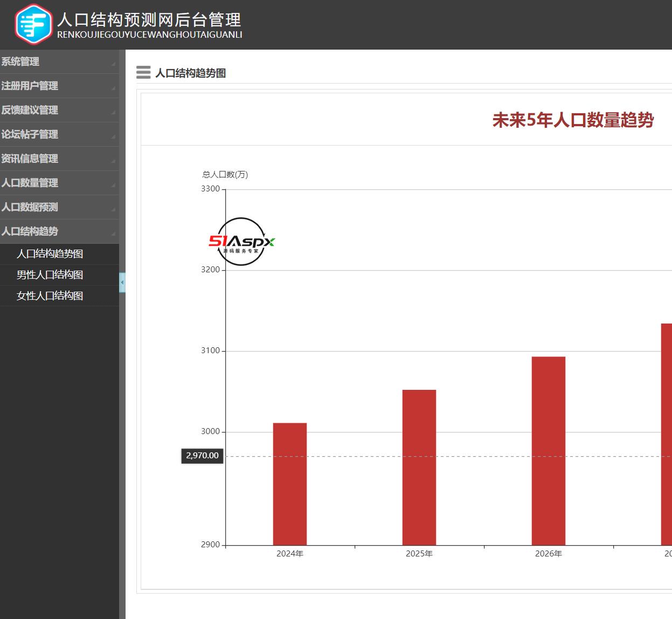Collapse the sidebar using the splitter arrow

[122, 283]
